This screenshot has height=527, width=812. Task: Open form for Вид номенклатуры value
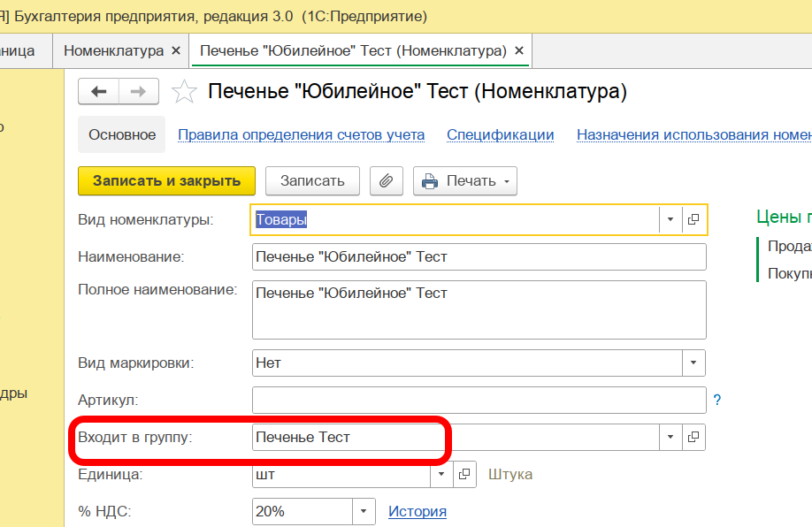693,220
